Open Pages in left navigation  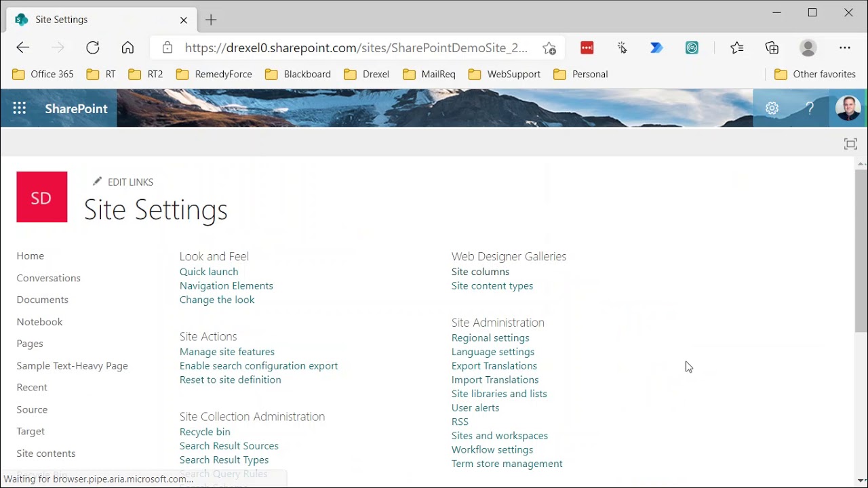(x=30, y=344)
